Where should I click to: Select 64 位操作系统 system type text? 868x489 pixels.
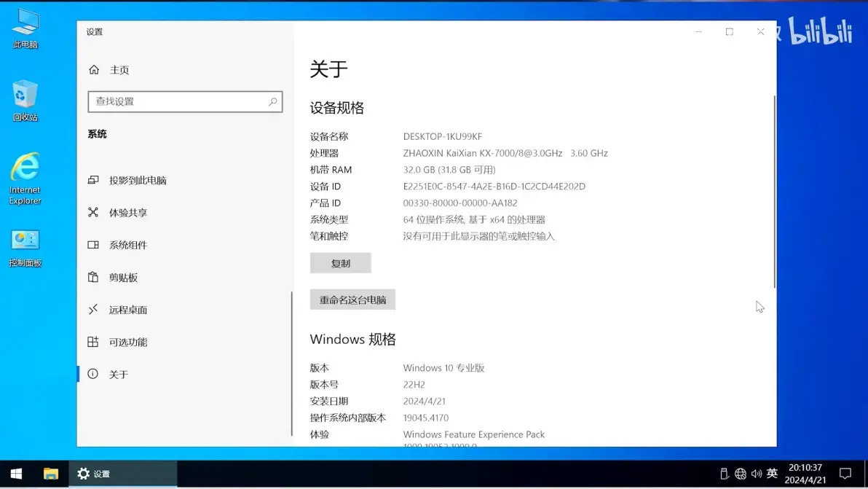click(x=474, y=219)
